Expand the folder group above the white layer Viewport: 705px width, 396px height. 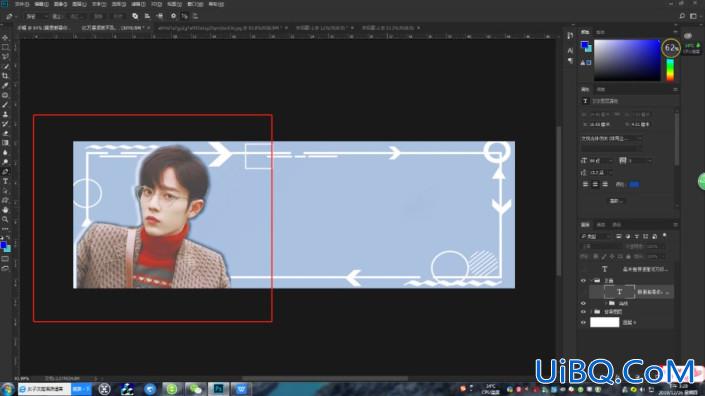pyautogui.click(x=591, y=312)
